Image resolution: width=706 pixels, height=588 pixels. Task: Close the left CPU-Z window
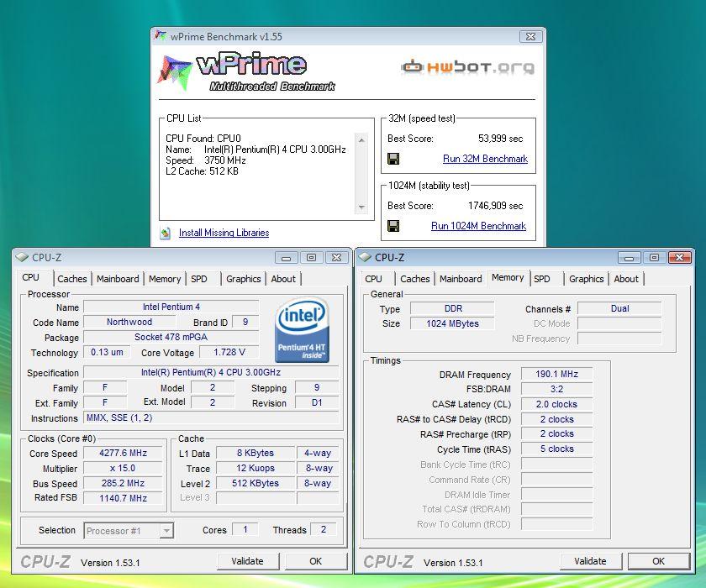tap(336, 258)
